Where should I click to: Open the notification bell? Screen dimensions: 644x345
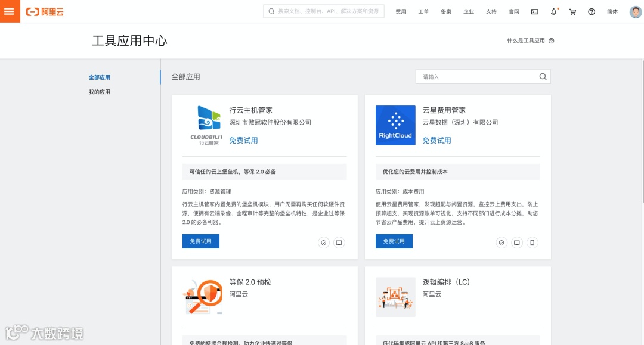click(553, 11)
